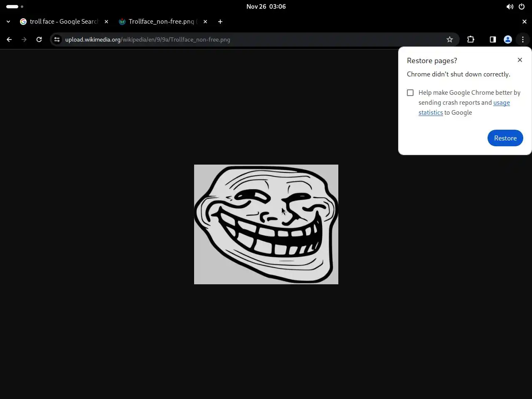Open the power menu icon
The height and width of the screenshot is (399, 532).
pos(522,7)
